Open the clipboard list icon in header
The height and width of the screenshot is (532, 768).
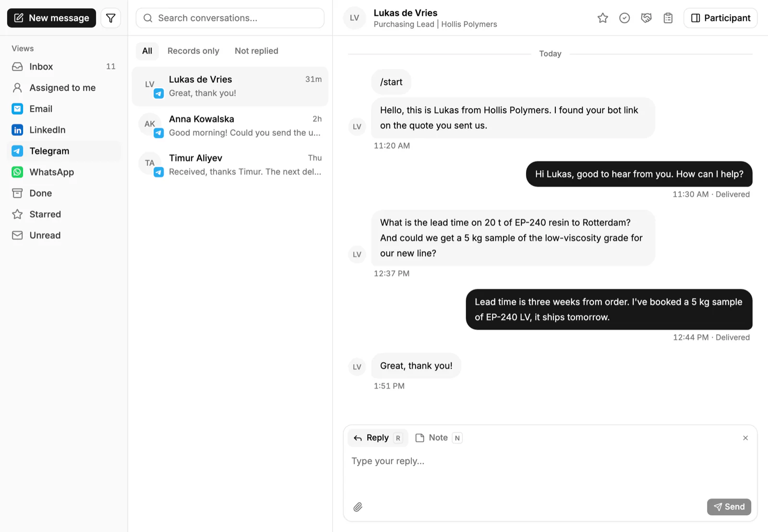tap(668, 18)
